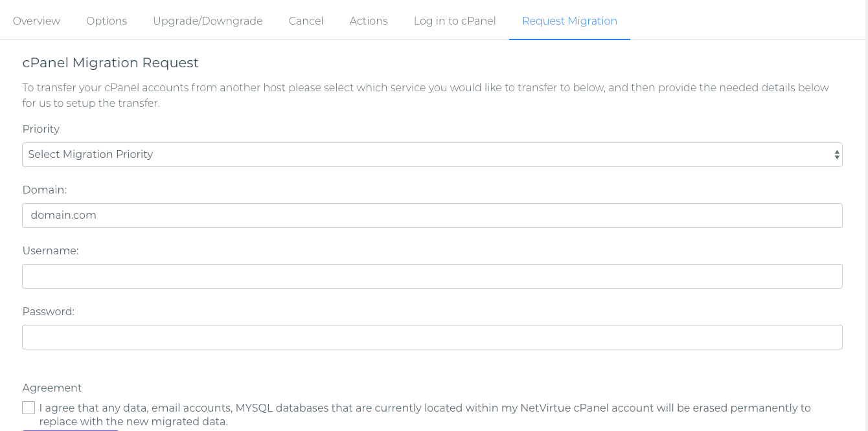Tick the data erasure agreement checkbox
Screen dimensions: 868x431
(29, 408)
